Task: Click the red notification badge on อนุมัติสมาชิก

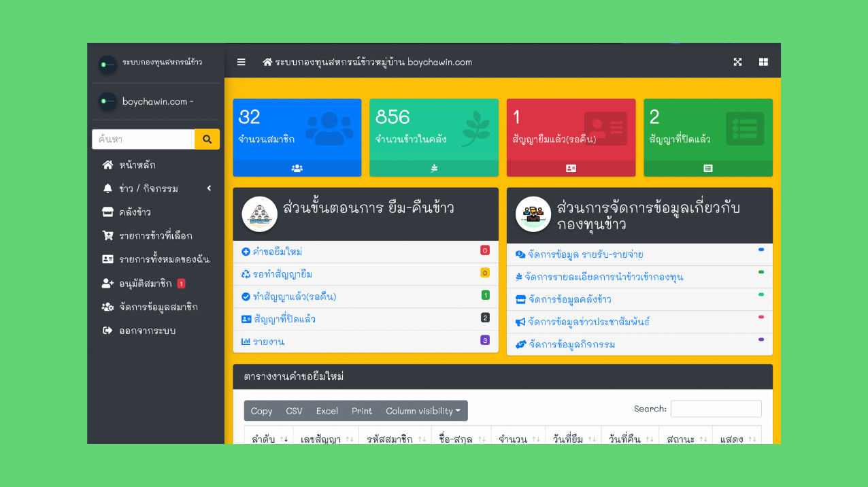Action: click(181, 284)
